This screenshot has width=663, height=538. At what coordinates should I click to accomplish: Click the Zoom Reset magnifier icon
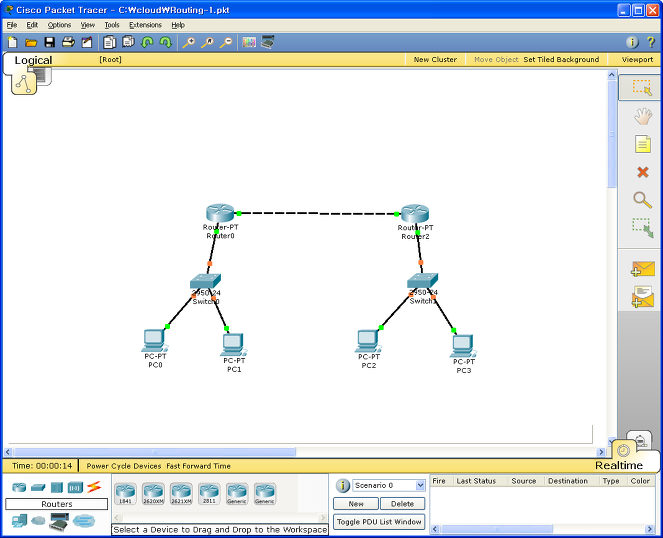pyautogui.click(x=207, y=42)
